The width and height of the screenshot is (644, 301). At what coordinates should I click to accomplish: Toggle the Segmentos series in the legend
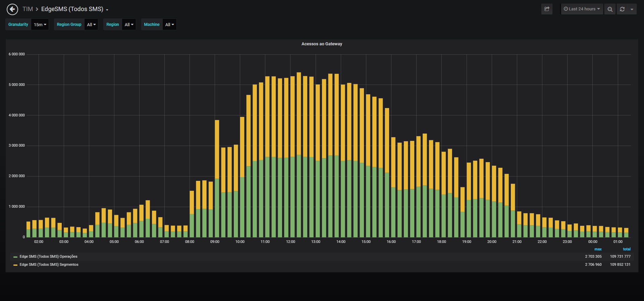coord(49,265)
